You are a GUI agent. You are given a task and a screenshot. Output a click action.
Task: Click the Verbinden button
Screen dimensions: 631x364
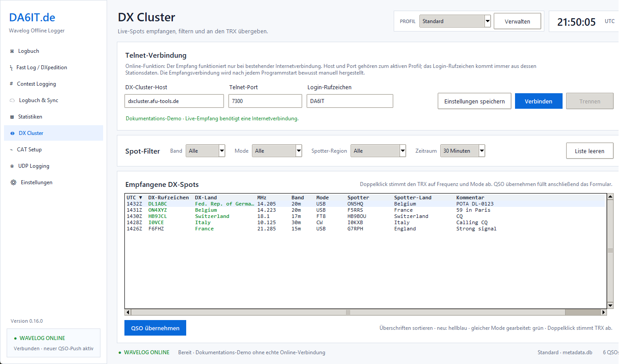(539, 101)
